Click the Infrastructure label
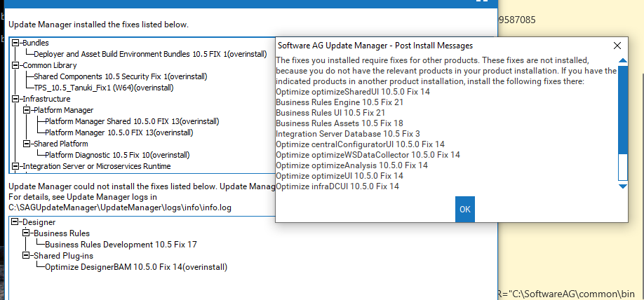 click(x=46, y=99)
